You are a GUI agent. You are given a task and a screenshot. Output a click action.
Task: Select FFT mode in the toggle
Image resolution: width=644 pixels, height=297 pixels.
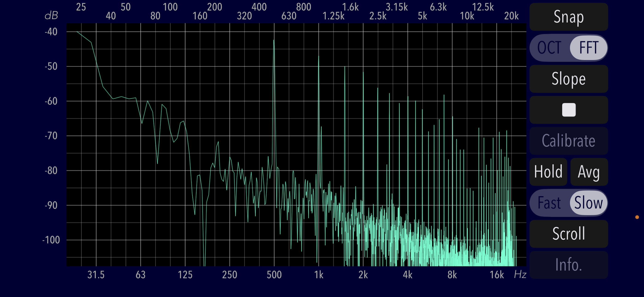click(588, 48)
